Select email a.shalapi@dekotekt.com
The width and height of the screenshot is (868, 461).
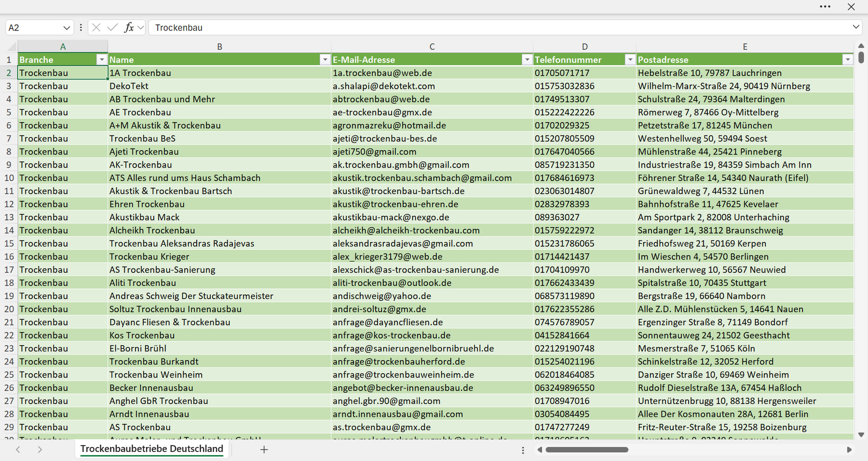tap(432, 86)
